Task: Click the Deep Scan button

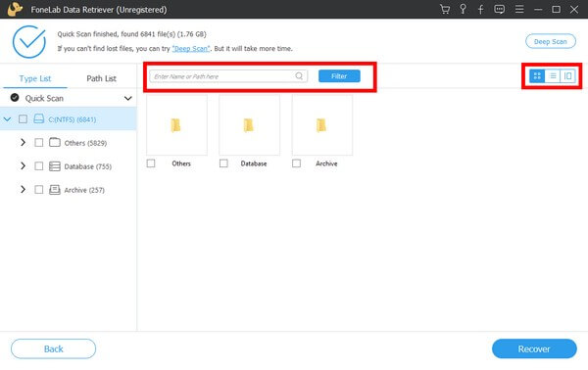Action: (550, 41)
